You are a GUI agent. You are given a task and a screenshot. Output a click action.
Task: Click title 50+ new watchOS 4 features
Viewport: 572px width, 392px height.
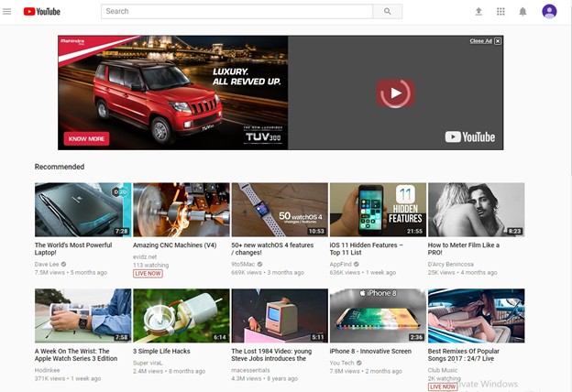pos(272,249)
